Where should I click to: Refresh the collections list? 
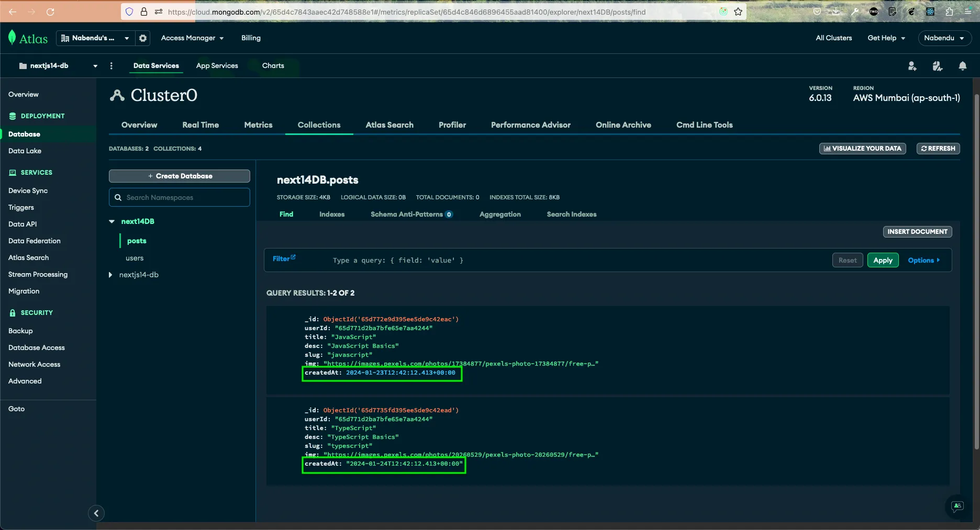coord(938,149)
